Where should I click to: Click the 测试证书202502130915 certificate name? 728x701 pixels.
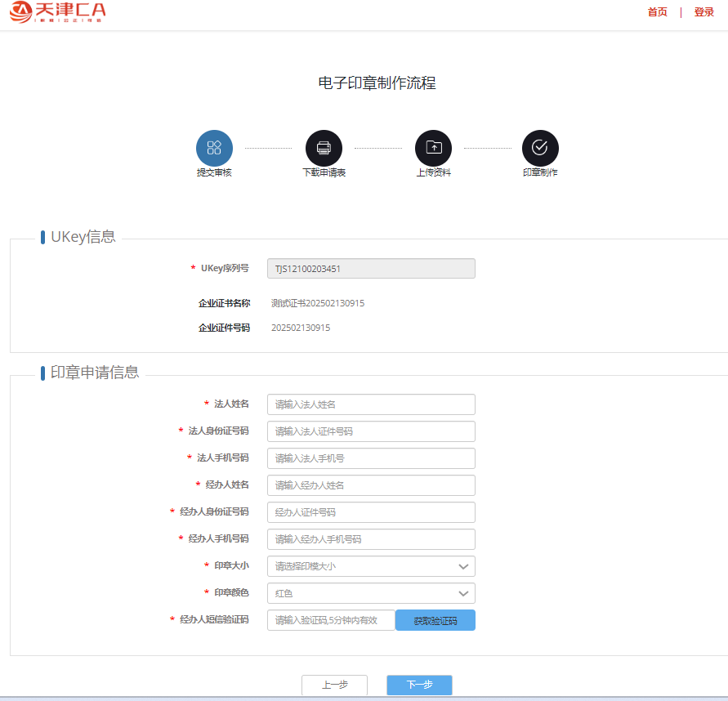[x=318, y=303]
